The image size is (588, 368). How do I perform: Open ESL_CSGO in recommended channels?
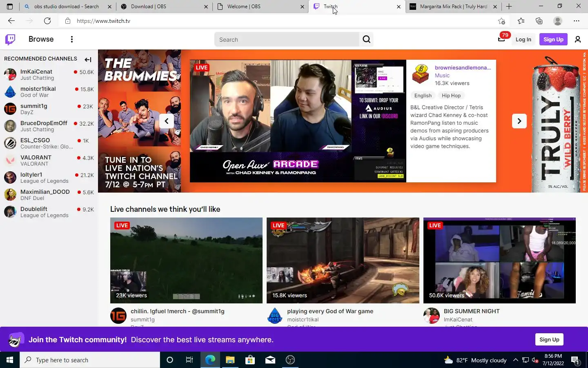(x=49, y=143)
